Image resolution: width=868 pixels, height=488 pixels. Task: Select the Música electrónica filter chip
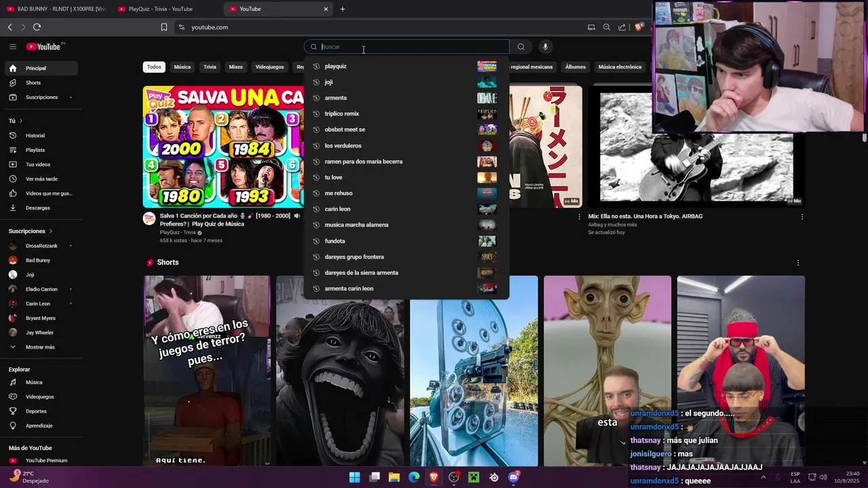coord(620,67)
